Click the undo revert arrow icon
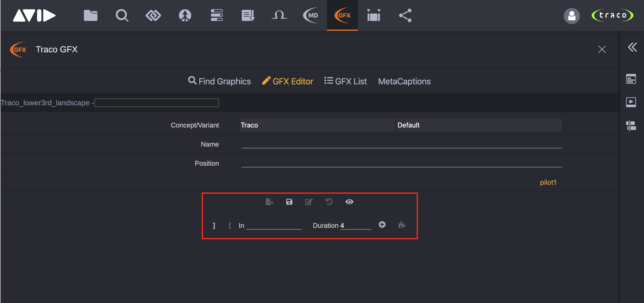Viewport: 644px width, 303px height. (329, 202)
